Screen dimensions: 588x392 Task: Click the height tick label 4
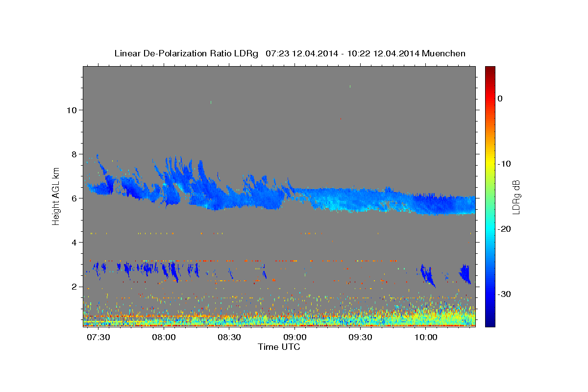click(74, 242)
